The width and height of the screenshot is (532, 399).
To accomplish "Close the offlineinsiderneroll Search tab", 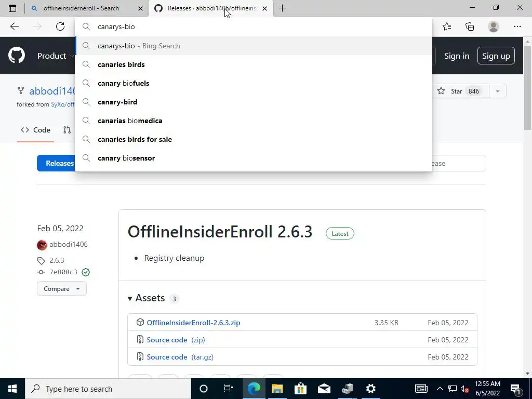I will (140, 8).
